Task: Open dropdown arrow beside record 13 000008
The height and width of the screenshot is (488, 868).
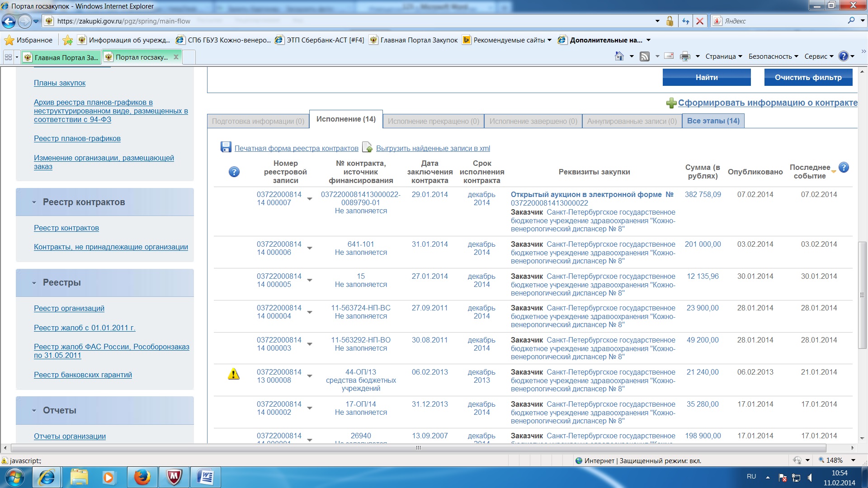Action: tap(310, 376)
